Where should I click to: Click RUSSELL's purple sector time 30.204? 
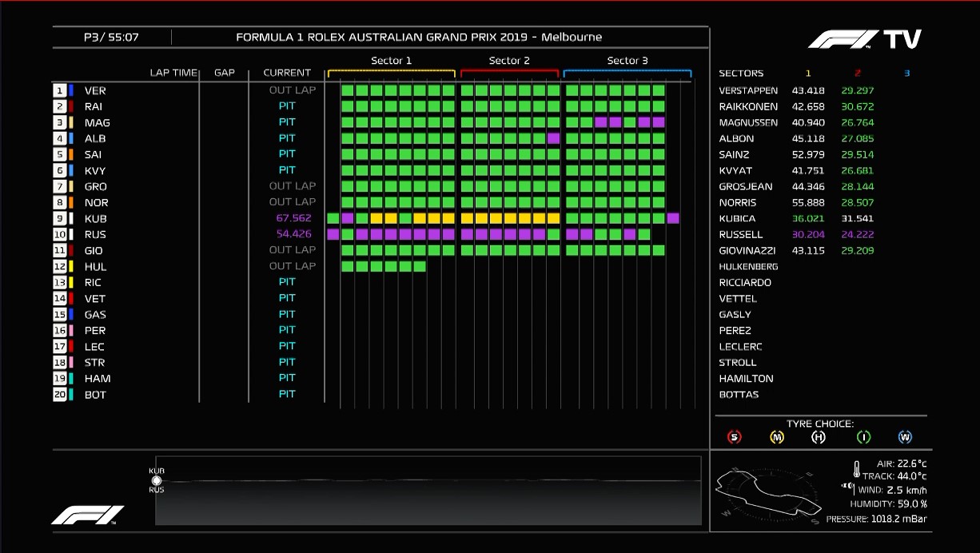click(808, 235)
